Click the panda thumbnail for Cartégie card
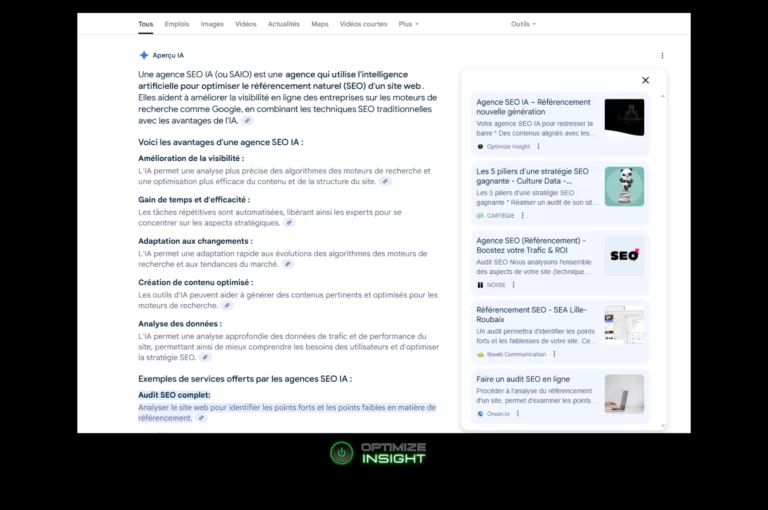 pyautogui.click(x=624, y=186)
